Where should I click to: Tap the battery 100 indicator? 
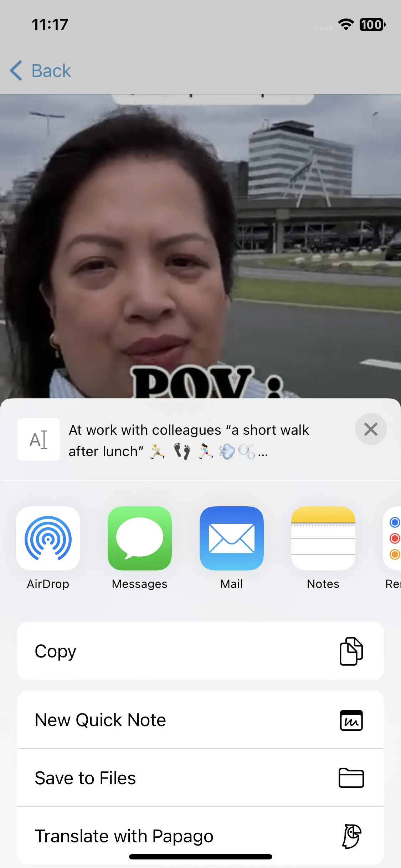pos(372,25)
